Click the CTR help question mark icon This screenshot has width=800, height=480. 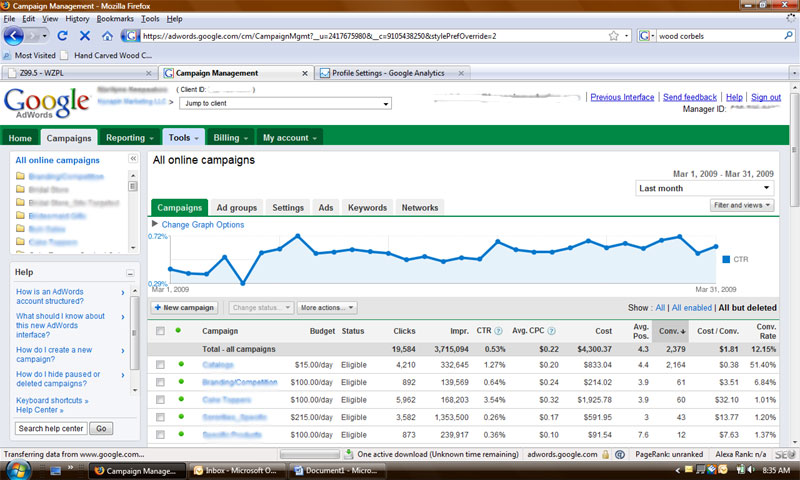[x=498, y=331]
